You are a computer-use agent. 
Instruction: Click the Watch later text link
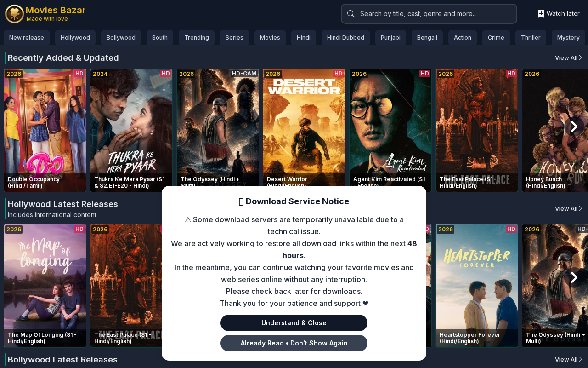[x=563, y=14]
